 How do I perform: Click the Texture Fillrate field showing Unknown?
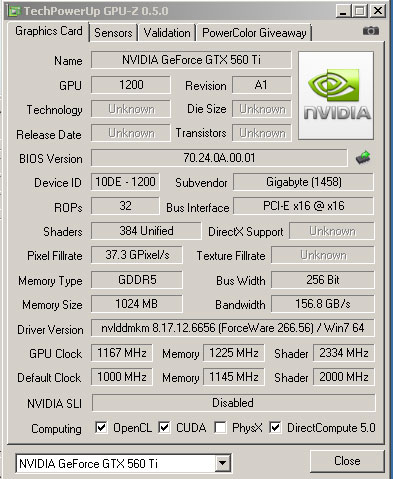(x=323, y=255)
